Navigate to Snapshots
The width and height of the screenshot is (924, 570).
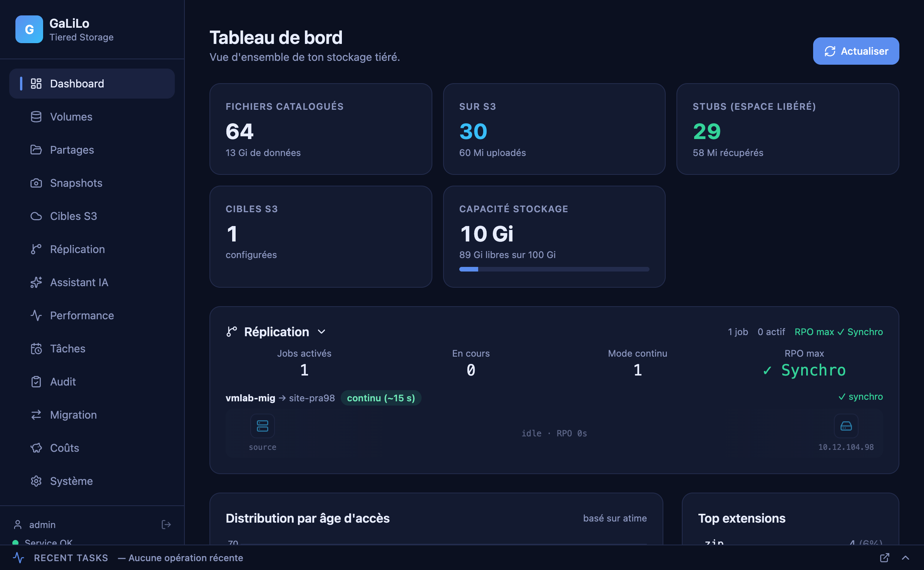click(92, 183)
